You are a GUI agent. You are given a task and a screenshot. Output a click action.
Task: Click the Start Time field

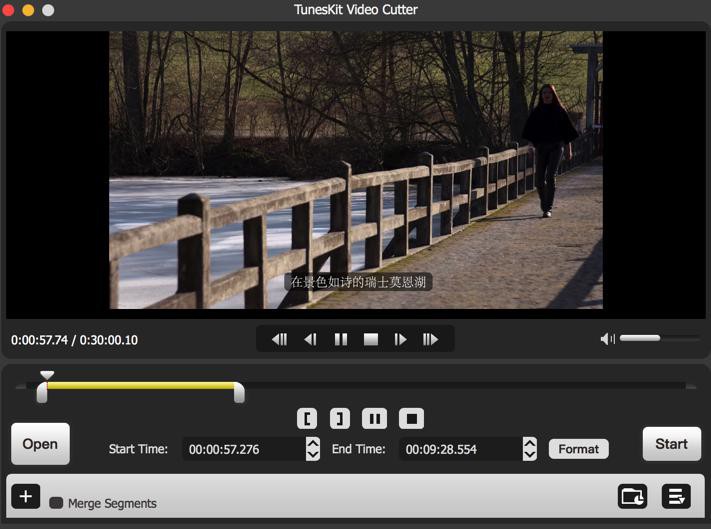coord(244,449)
